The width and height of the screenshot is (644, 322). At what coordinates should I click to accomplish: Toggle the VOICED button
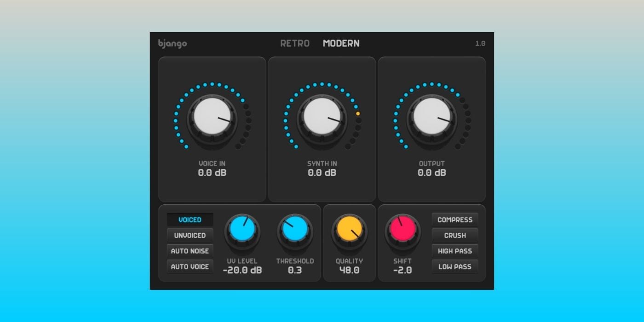(190, 220)
